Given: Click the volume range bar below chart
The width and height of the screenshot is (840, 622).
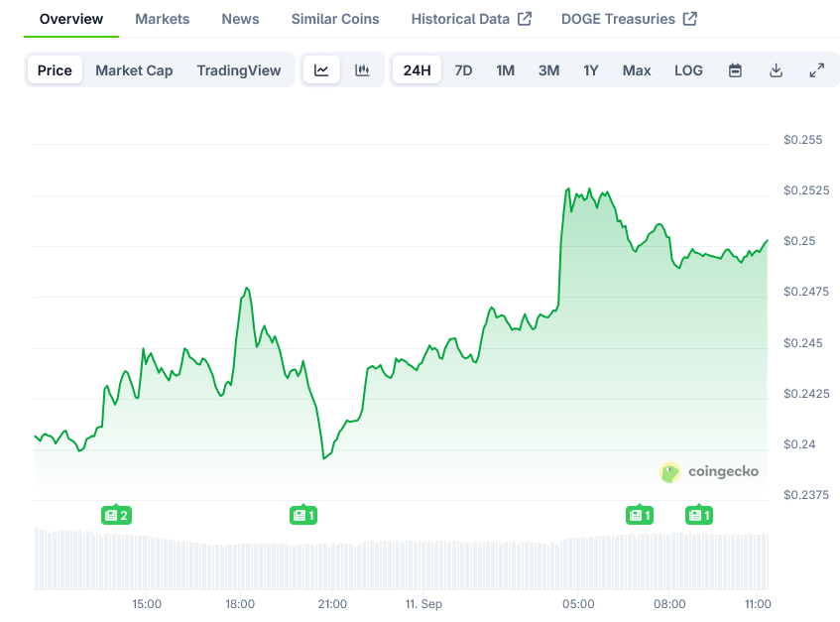Looking at the screenshot, I should point(401,560).
